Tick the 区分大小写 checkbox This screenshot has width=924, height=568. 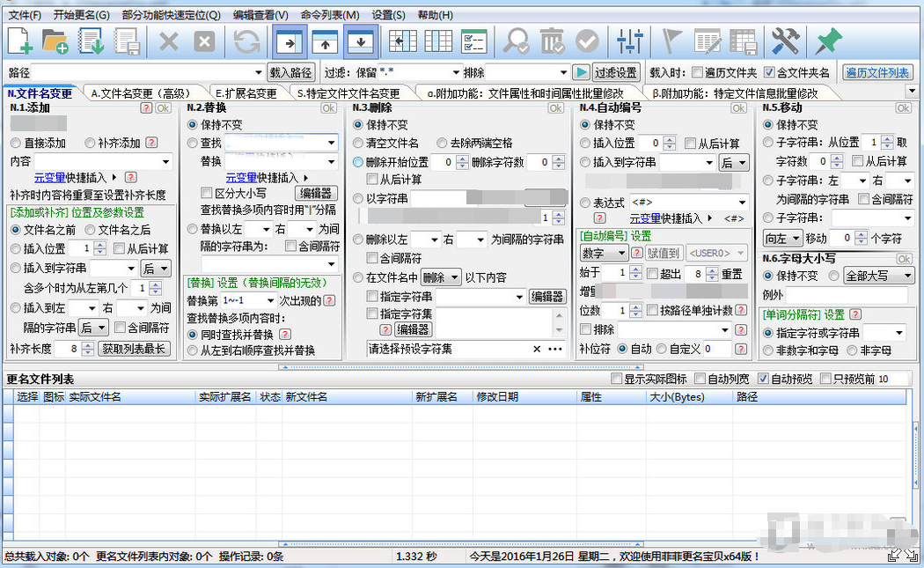tap(206, 194)
